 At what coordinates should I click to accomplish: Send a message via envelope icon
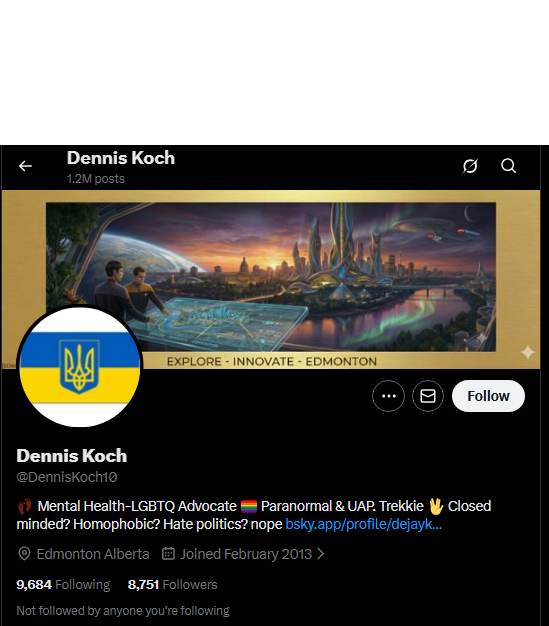point(428,396)
